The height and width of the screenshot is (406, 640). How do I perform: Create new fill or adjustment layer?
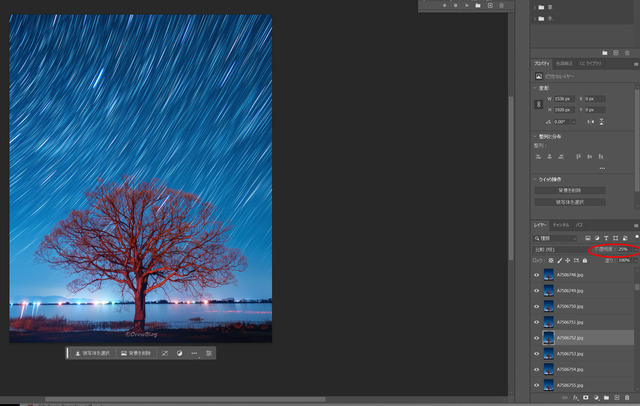coord(596,397)
